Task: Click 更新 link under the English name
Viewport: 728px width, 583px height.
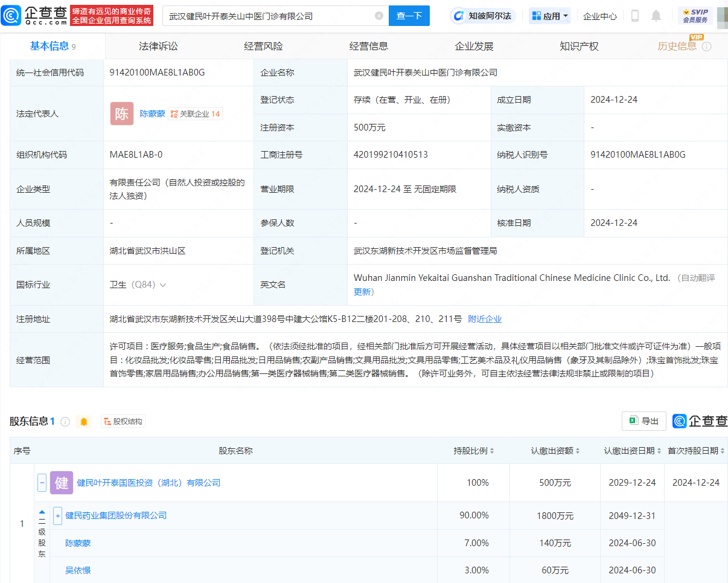Action: pos(362,292)
